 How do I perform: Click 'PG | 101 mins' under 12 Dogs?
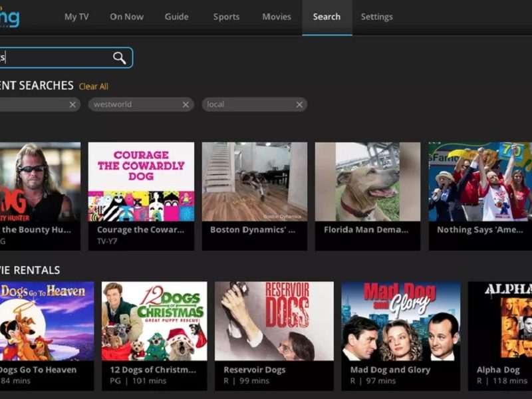point(138,381)
